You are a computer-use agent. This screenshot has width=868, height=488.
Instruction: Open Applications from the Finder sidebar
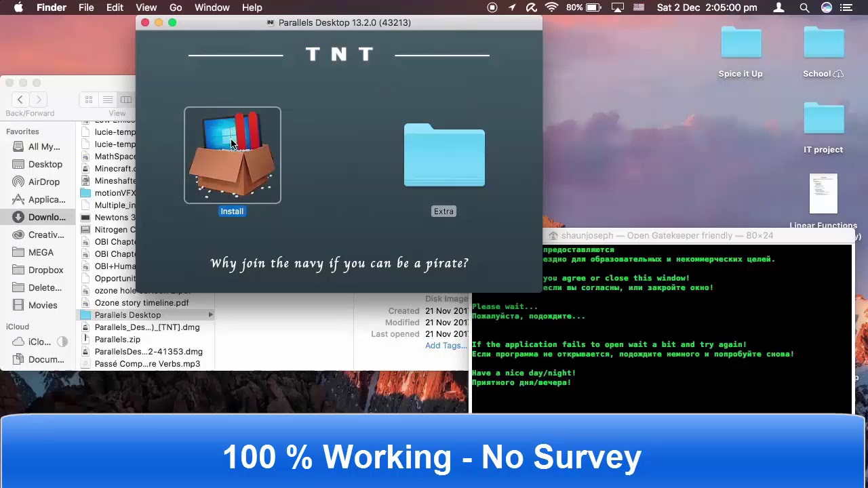(37, 199)
